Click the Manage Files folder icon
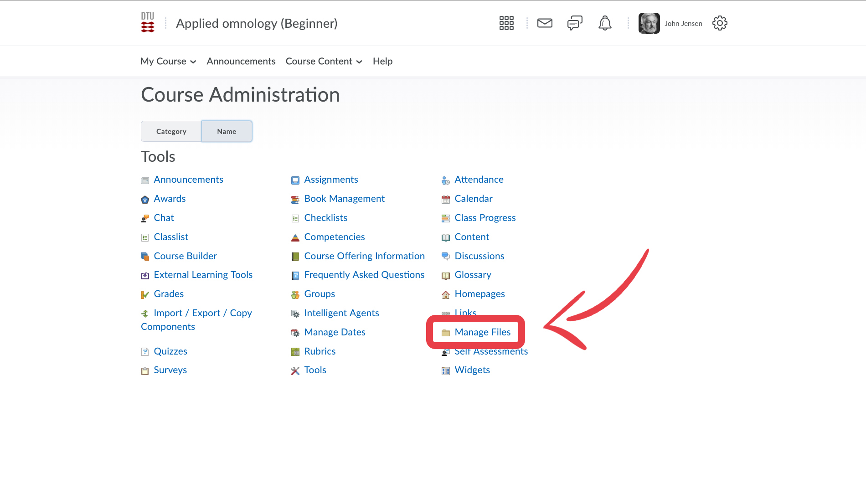This screenshot has width=866, height=504. [446, 333]
